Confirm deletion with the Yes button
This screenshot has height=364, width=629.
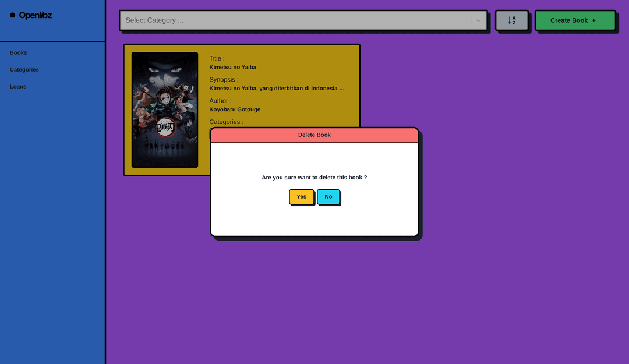(x=301, y=197)
